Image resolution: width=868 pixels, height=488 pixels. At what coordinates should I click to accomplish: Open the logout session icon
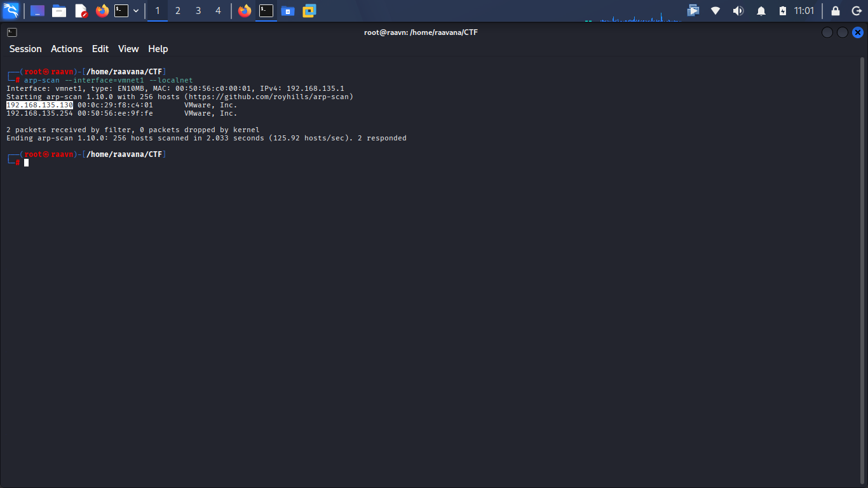pyautogui.click(x=855, y=11)
